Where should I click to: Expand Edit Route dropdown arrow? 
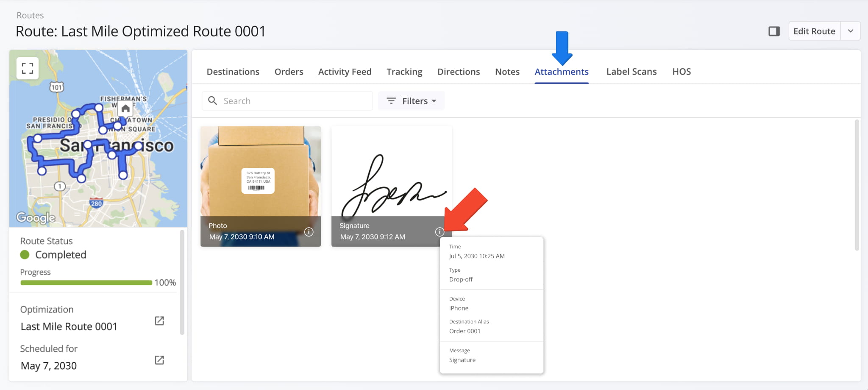click(x=850, y=31)
